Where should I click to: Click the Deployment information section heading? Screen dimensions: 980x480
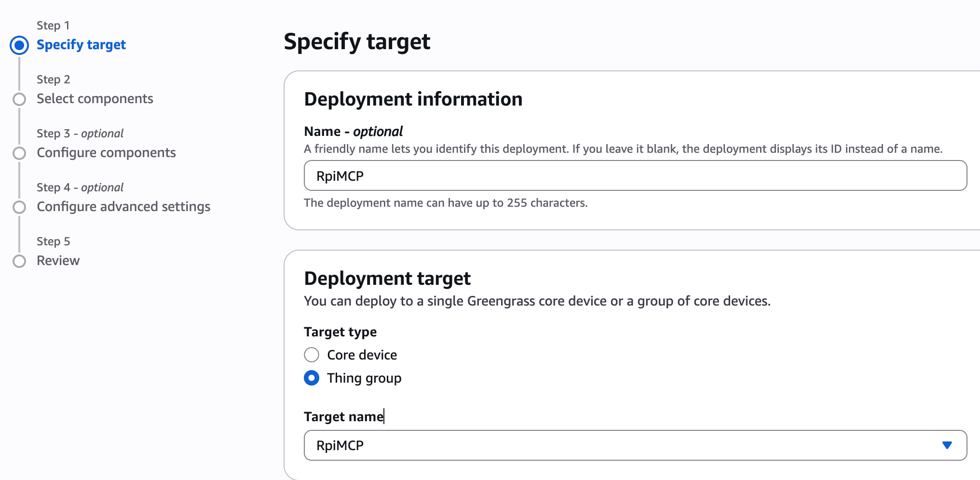click(413, 99)
